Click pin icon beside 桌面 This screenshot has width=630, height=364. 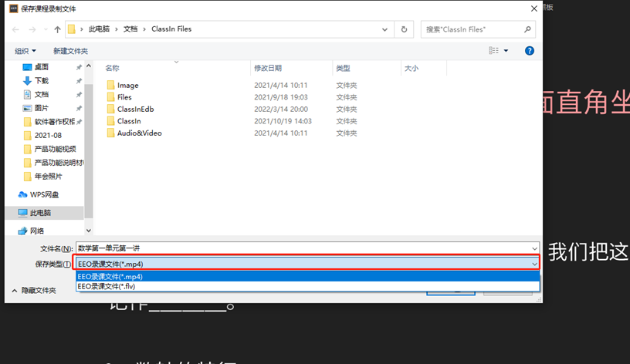coord(80,67)
